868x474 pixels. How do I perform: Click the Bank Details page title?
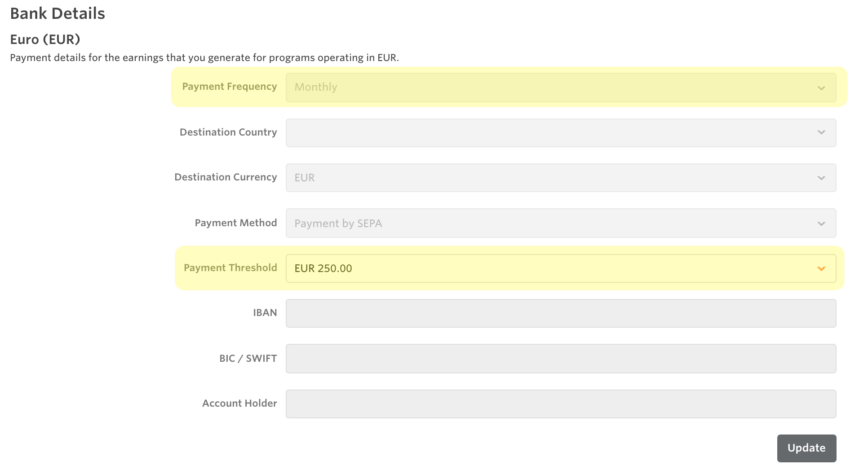pyautogui.click(x=58, y=13)
